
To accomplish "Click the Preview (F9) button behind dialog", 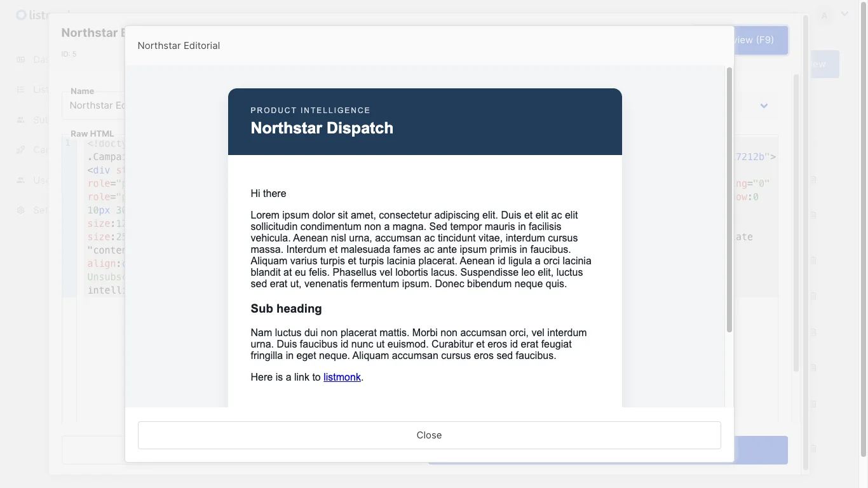I will tap(761, 40).
